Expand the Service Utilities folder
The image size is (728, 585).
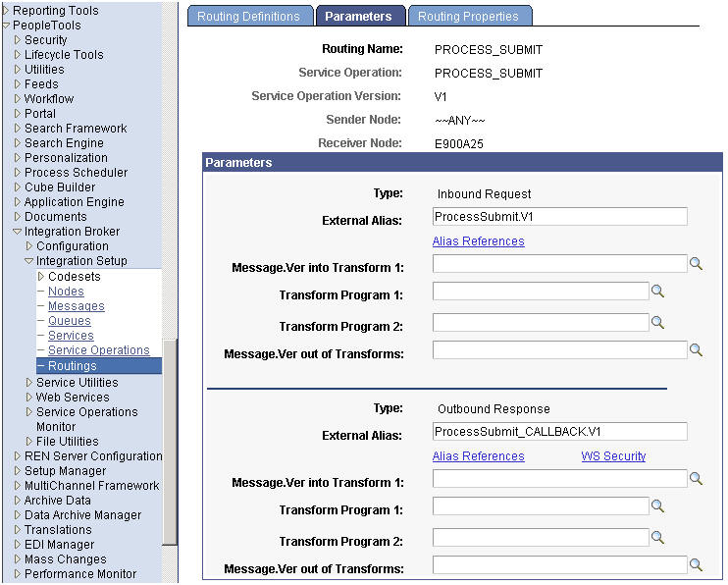tap(29, 383)
